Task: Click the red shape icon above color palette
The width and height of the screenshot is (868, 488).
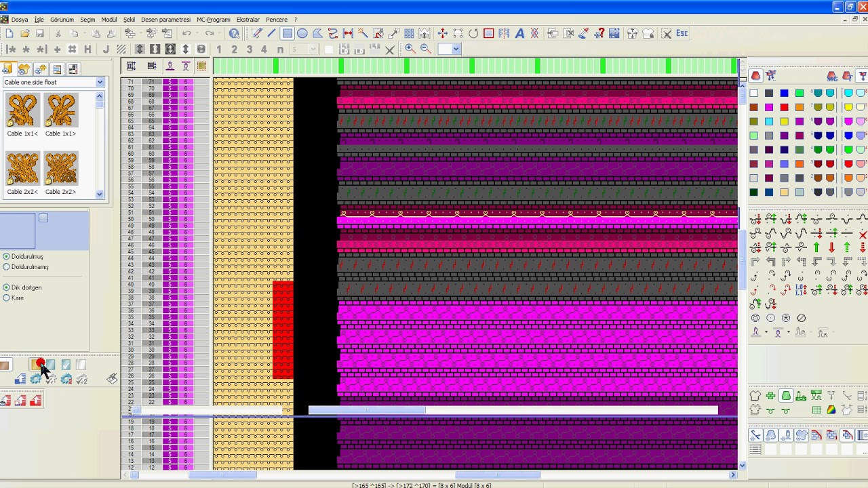Action: click(x=755, y=76)
